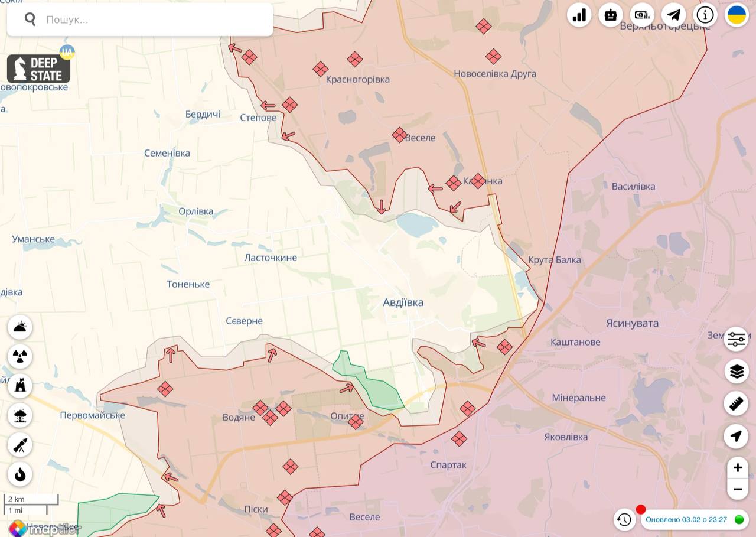
Task: Open the info circle icon
Action: pos(705,15)
